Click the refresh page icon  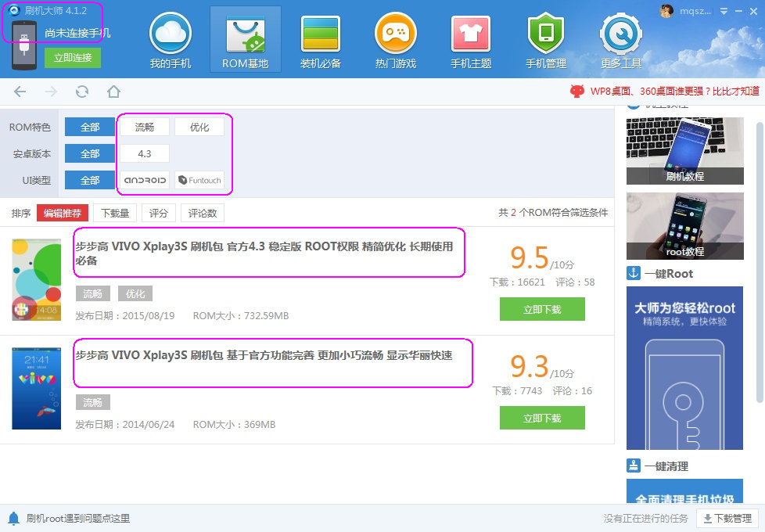[82, 92]
